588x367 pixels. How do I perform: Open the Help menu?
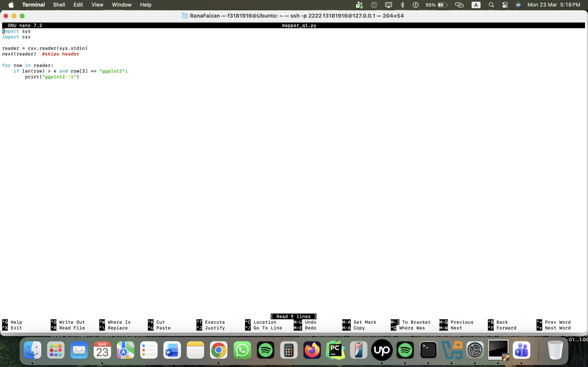[x=145, y=5]
